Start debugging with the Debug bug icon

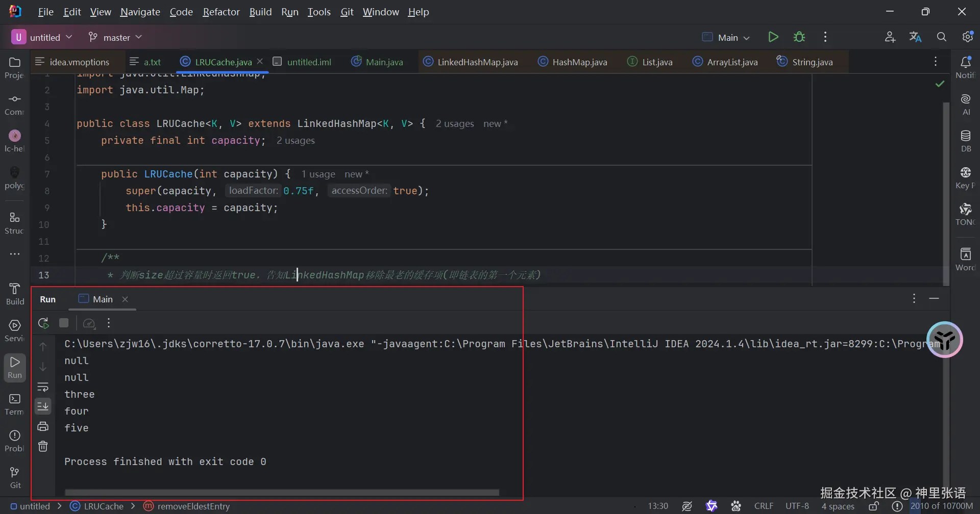pos(799,37)
